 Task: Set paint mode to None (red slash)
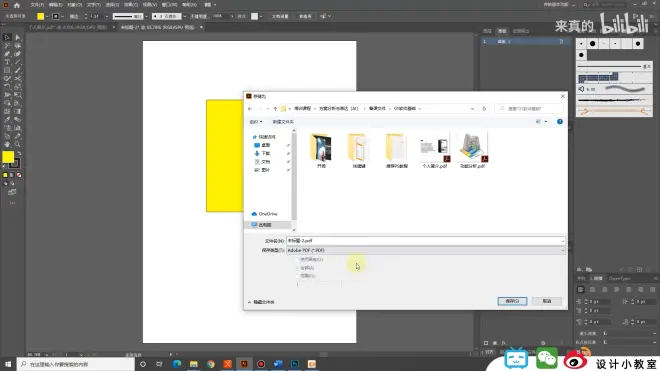(19, 175)
